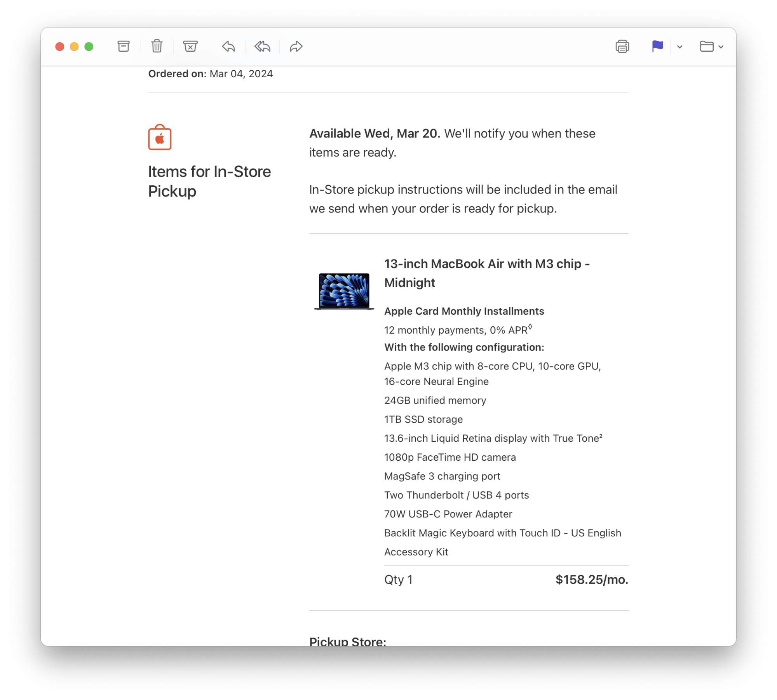Click the Move to folder icon

(707, 47)
